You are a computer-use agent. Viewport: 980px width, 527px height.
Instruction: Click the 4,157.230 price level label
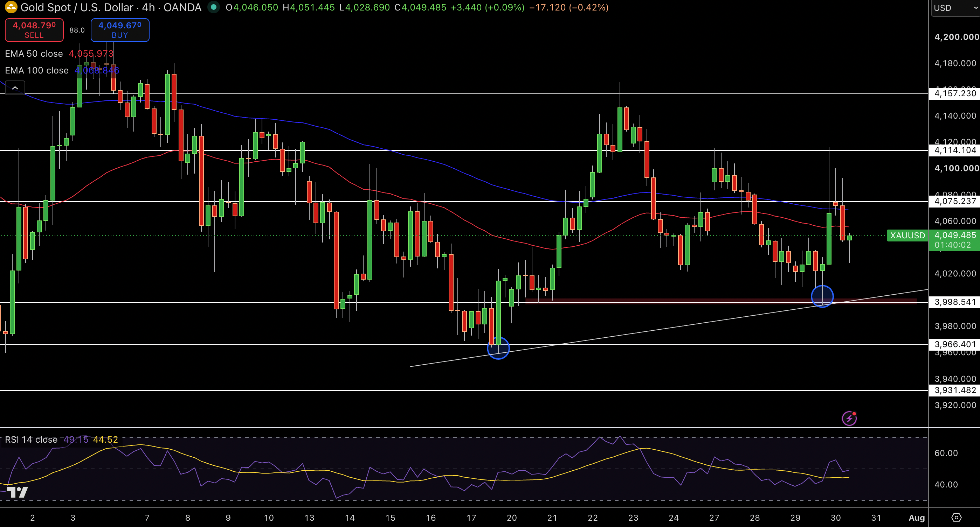(955, 93)
